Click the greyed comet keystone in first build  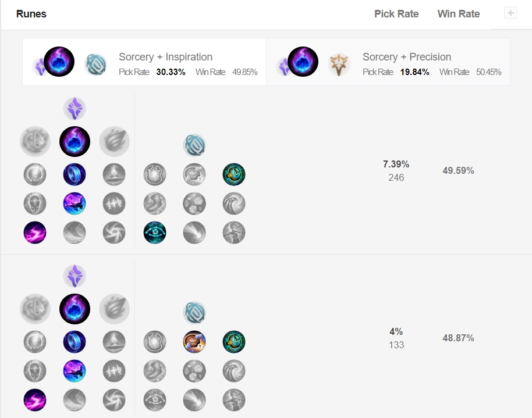(x=114, y=141)
